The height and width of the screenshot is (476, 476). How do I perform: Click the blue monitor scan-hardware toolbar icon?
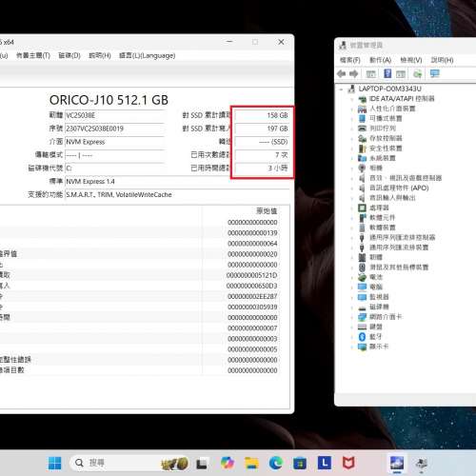pyautogui.click(x=434, y=73)
